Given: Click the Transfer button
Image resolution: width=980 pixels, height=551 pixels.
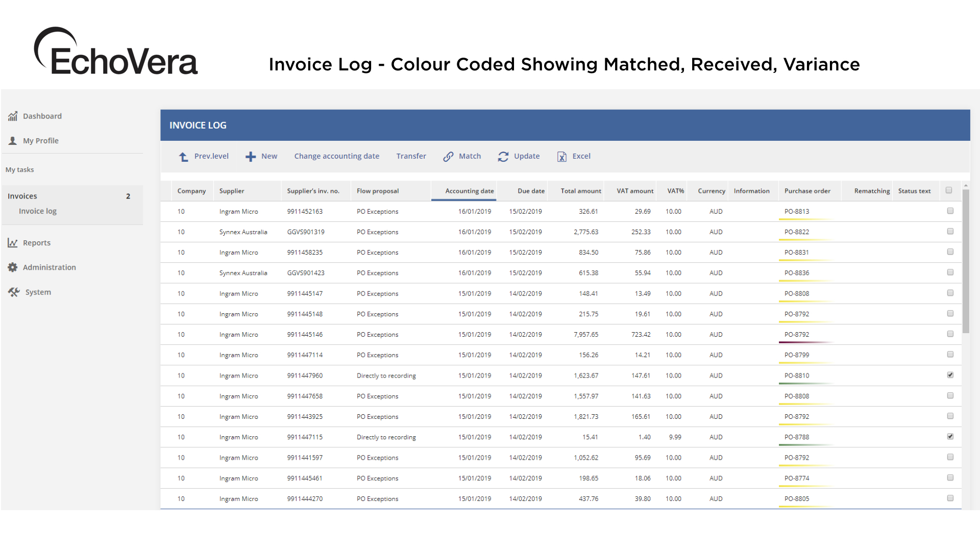Looking at the screenshot, I should click(411, 156).
